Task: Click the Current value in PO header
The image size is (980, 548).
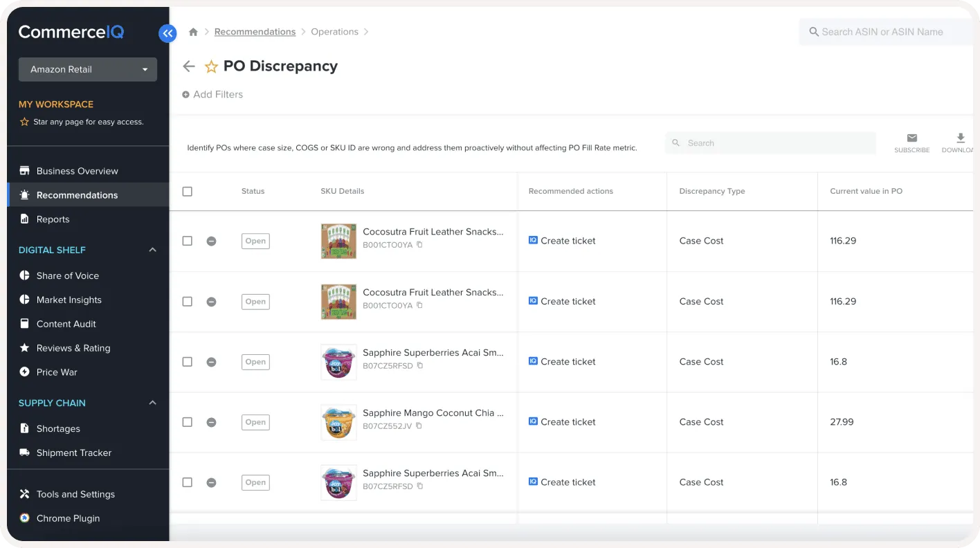Action: pyautogui.click(x=866, y=192)
